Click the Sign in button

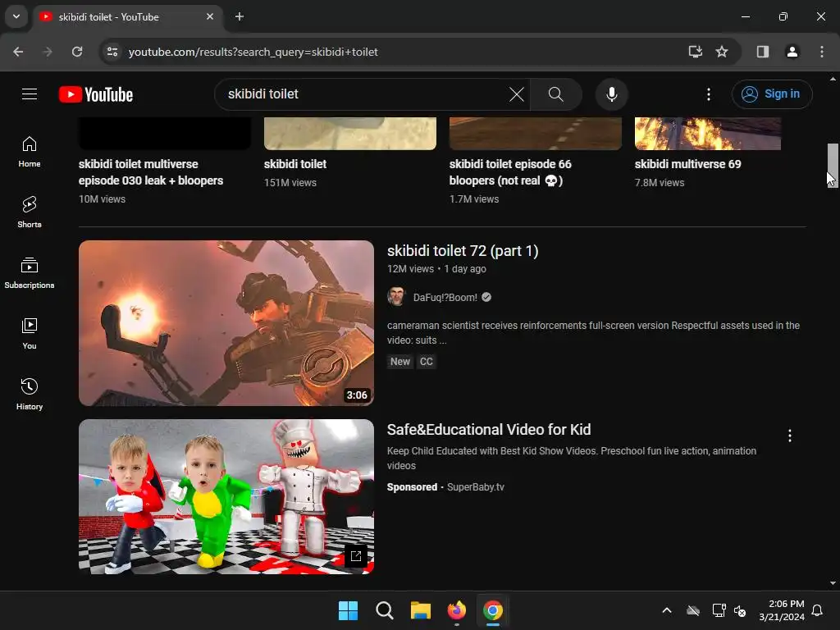pos(771,94)
